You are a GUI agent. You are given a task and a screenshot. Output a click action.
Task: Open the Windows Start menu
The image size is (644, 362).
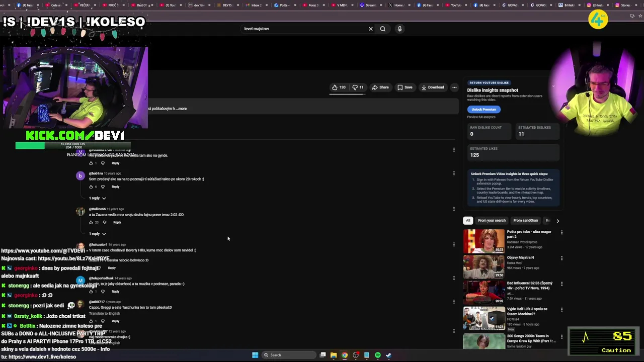pos(255,355)
